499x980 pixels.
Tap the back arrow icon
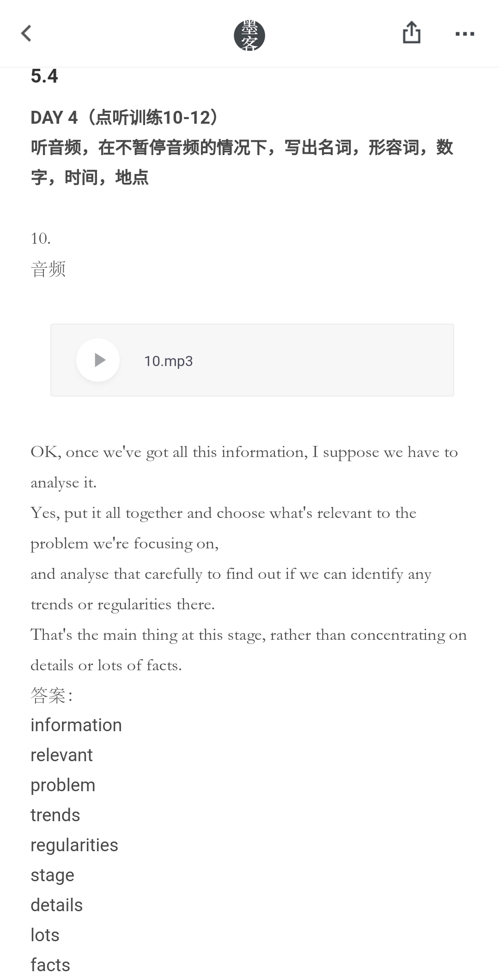point(26,34)
